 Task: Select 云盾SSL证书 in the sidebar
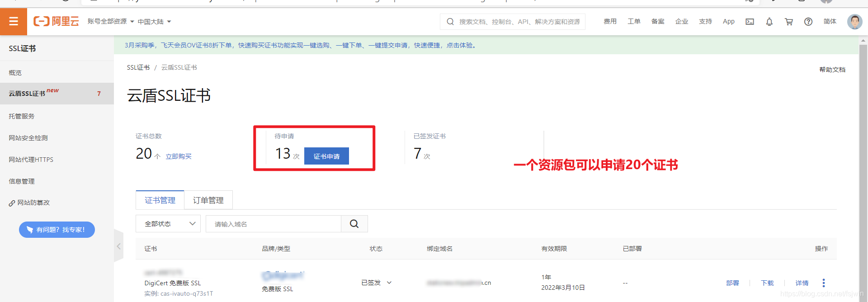pyautogui.click(x=57, y=94)
